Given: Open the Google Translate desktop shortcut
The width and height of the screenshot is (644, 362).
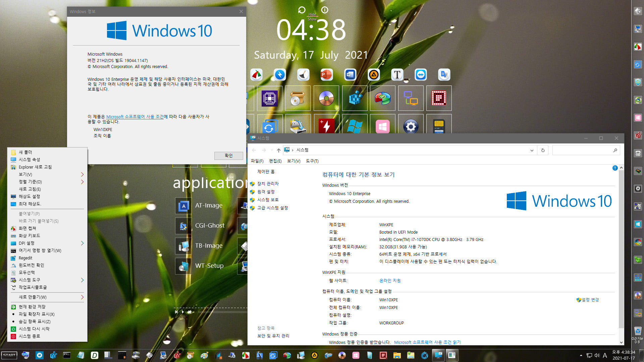Looking at the screenshot, I should pyautogui.click(x=444, y=74).
